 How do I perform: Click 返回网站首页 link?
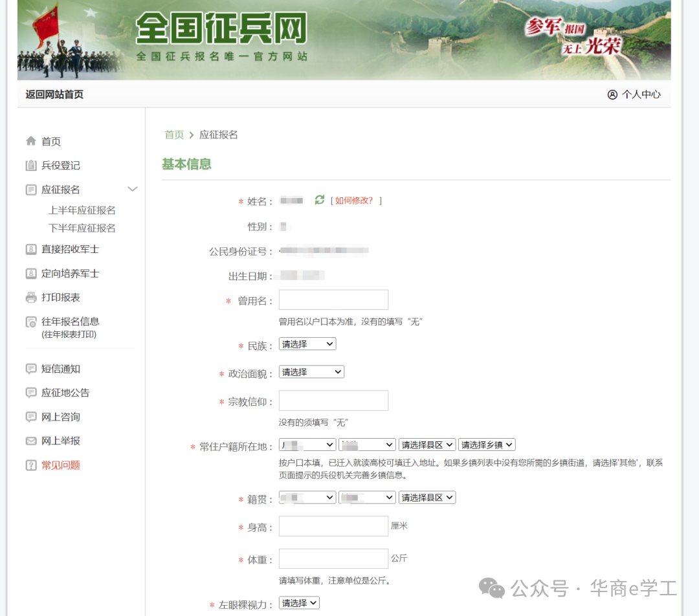tap(54, 94)
